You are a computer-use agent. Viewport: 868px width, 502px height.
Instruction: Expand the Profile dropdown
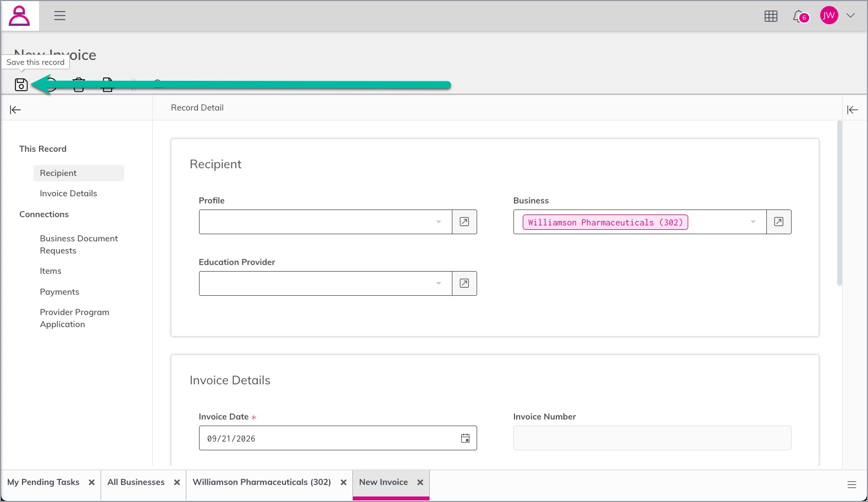coord(439,222)
